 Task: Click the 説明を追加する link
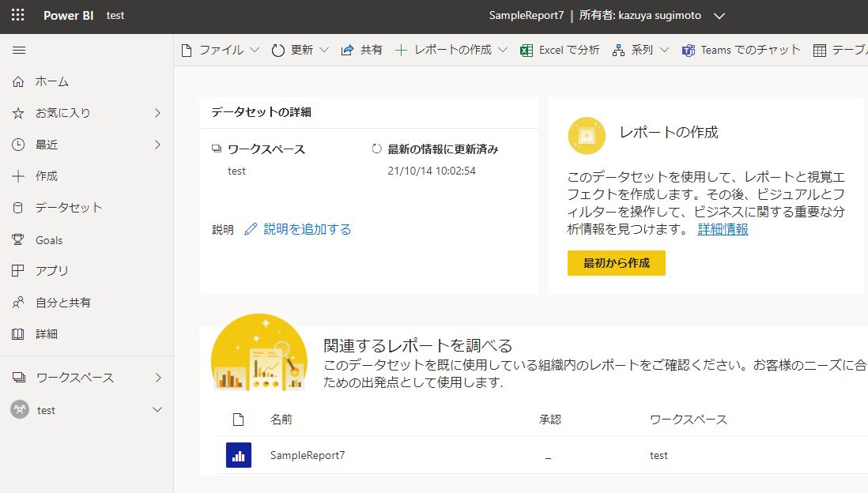click(307, 229)
